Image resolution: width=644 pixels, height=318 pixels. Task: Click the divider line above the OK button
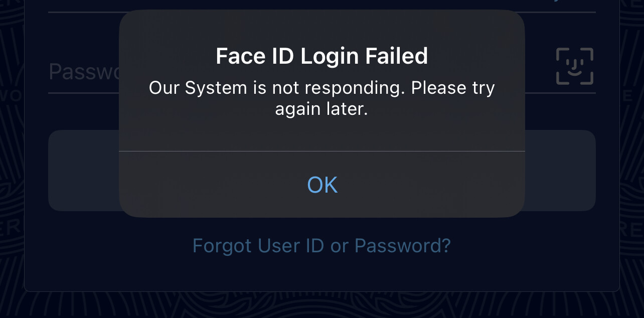tap(322, 151)
